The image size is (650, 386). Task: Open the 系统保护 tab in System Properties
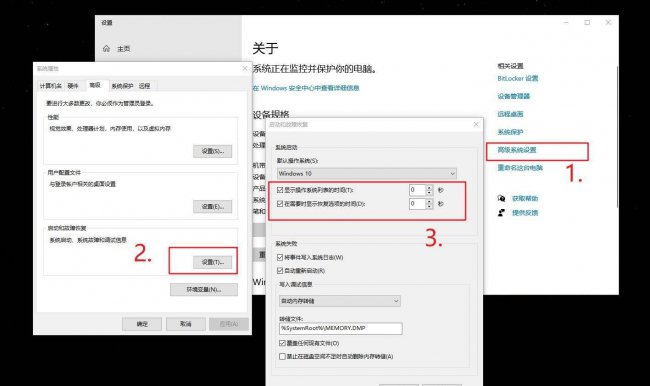tap(122, 86)
